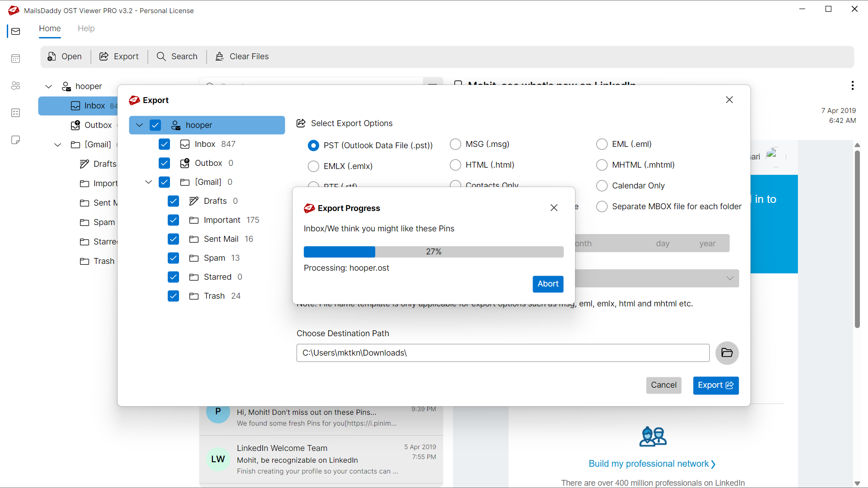Select the HTML (.html) export option

point(455,165)
